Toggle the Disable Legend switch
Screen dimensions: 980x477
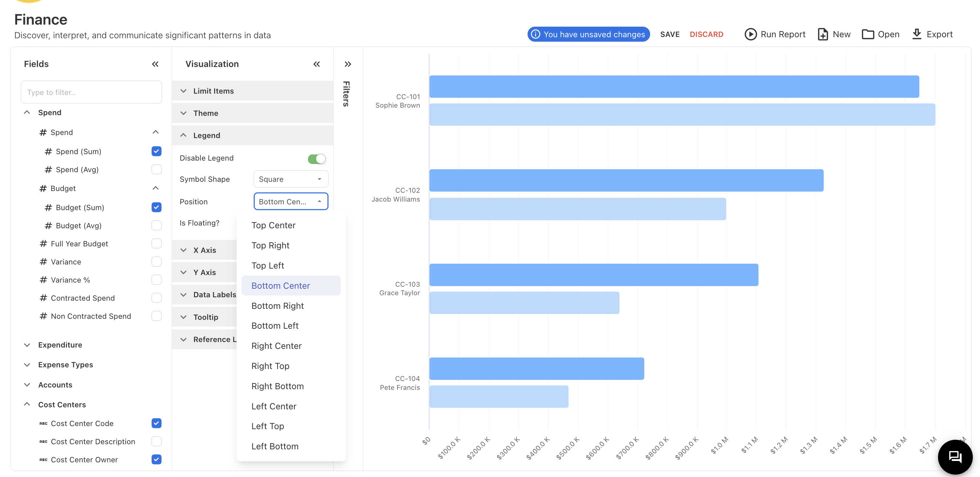[x=317, y=158]
